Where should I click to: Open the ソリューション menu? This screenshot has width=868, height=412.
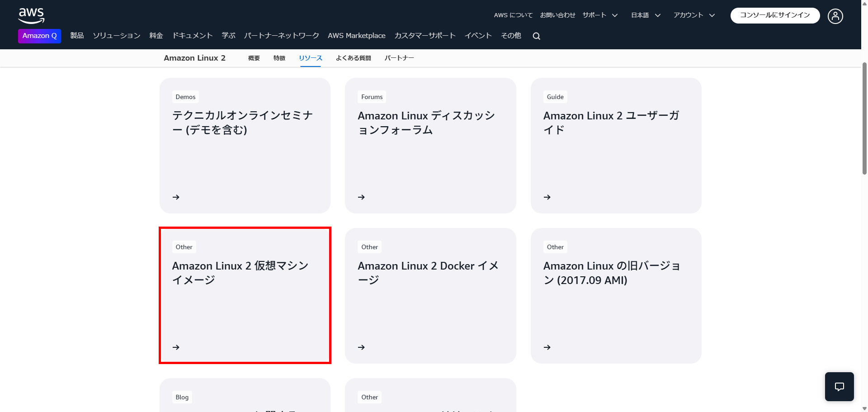(117, 36)
